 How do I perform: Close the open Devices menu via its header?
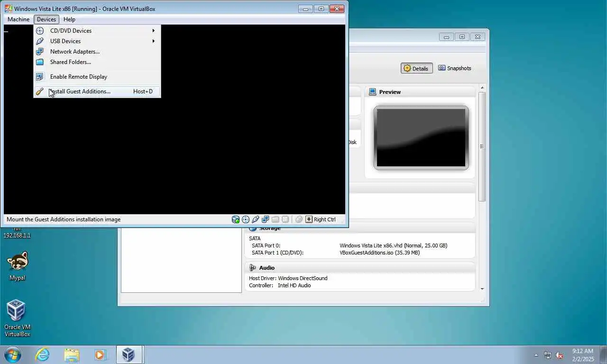click(46, 19)
